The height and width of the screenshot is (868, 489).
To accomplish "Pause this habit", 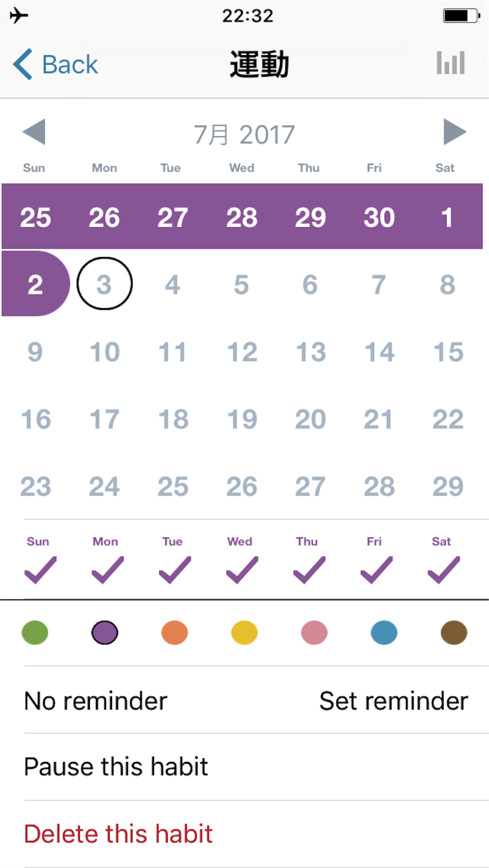I will point(116,767).
